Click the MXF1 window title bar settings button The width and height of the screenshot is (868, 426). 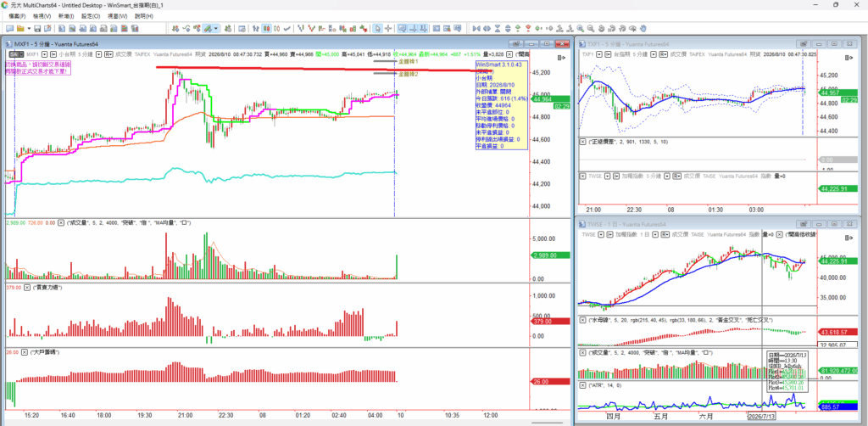(x=516, y=44)
